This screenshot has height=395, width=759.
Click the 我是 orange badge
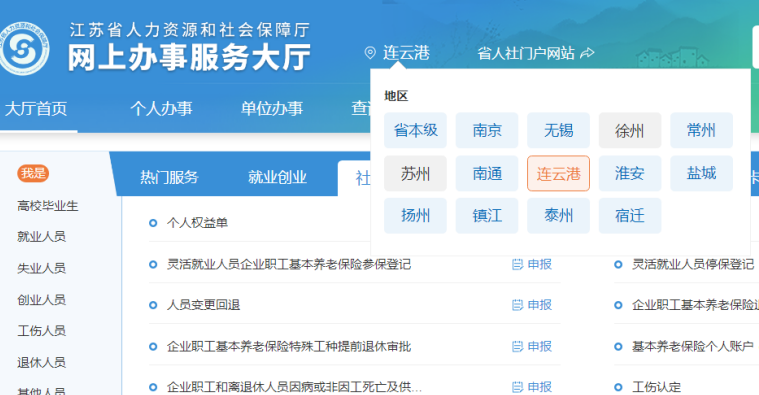tap(33, 173)
